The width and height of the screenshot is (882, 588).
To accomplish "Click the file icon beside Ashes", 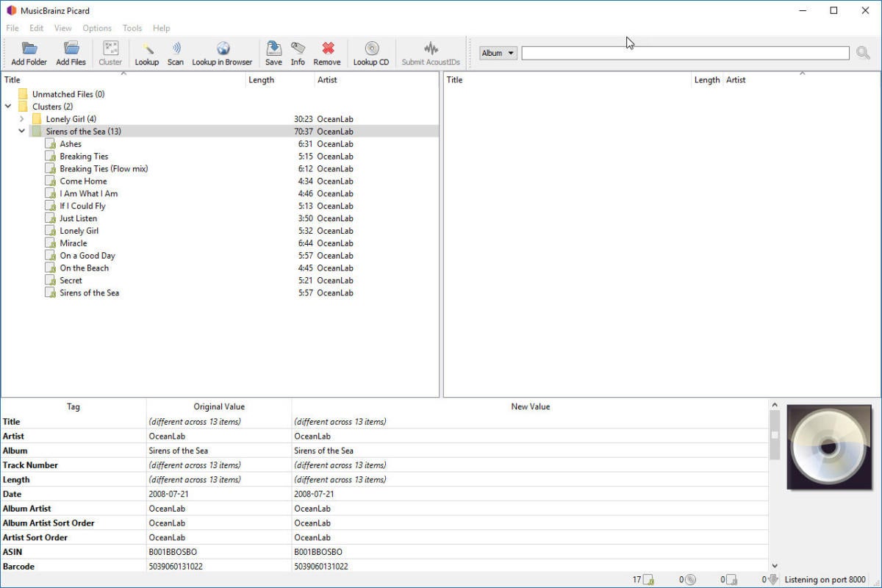I will [50, 144].
